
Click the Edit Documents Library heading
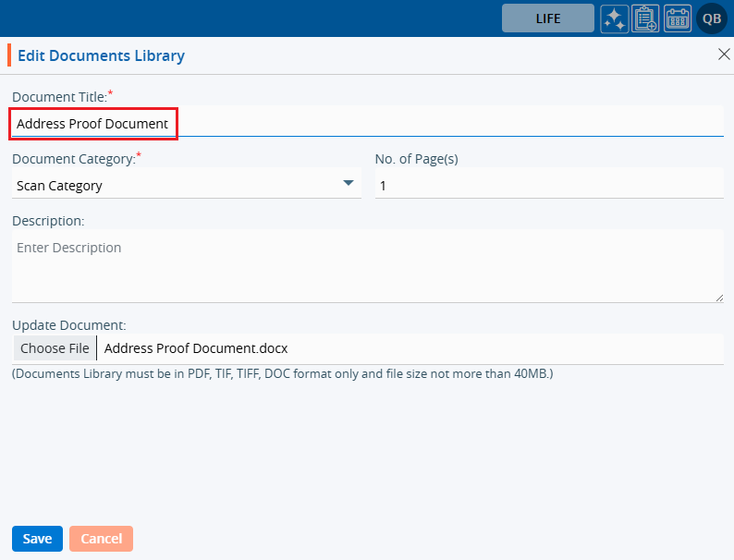(101, 55)
